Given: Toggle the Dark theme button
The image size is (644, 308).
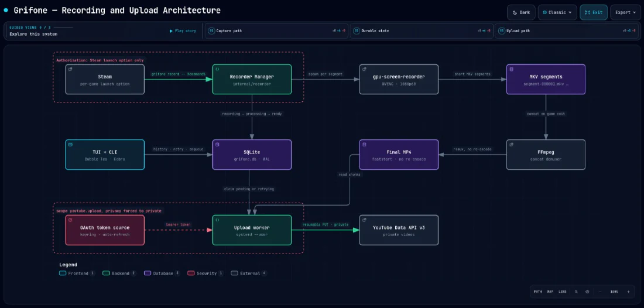Looking at the screenshot, I should [x=521, y=12].
